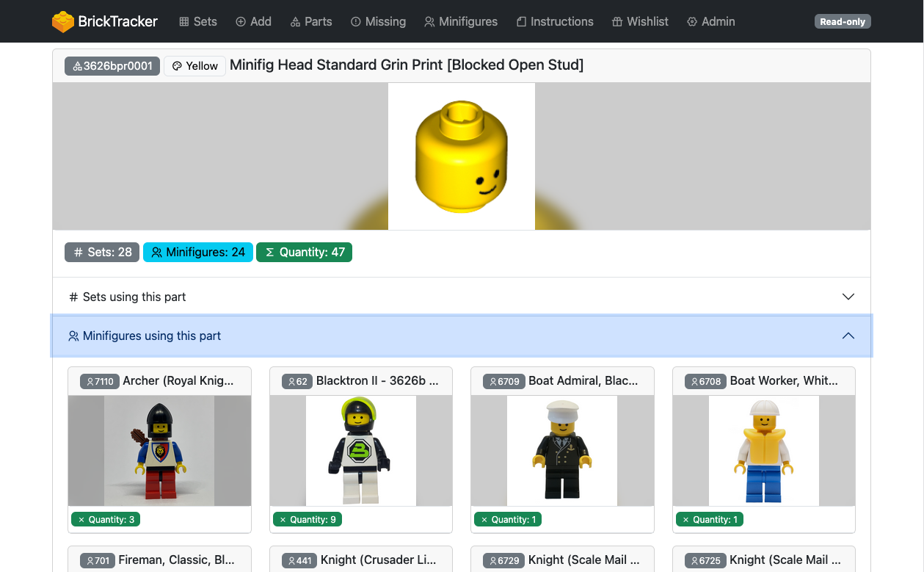Click the BrickTracker brick logo icon
The width and height of the screenshot is (924, 572).
pyautogui.click(x=63, y=21)
